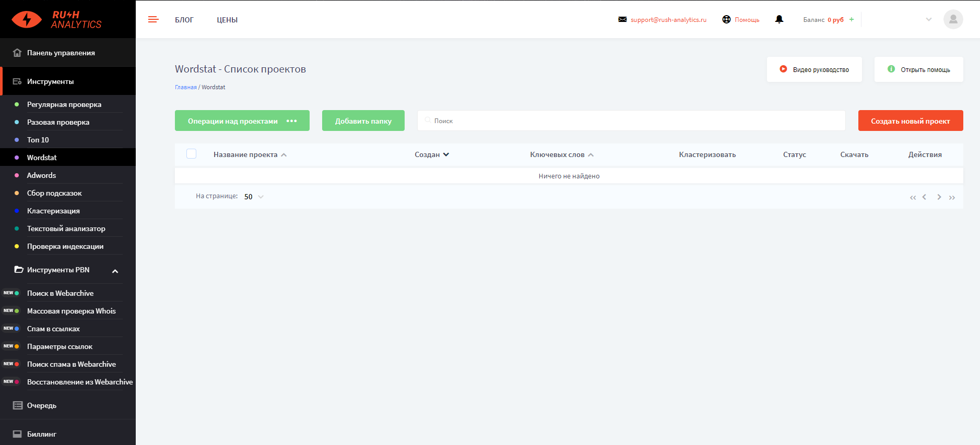Open the account dropdown chevron in header
The width and height of the screenshot is (980, 445).
coord(929,19)
